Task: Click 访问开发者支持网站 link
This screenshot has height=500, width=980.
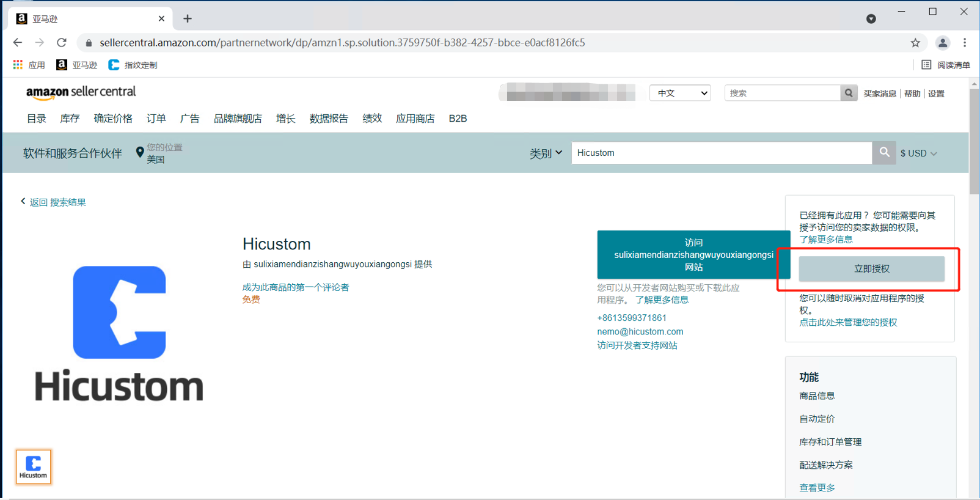Action: (x=637, y=345)
